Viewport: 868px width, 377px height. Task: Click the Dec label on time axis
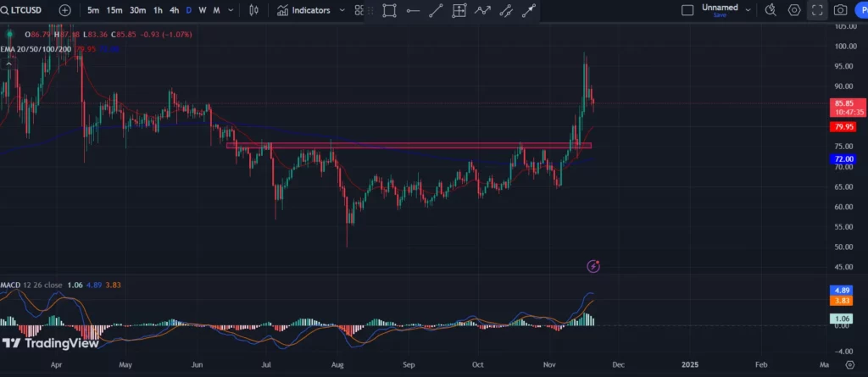(618, 365)
